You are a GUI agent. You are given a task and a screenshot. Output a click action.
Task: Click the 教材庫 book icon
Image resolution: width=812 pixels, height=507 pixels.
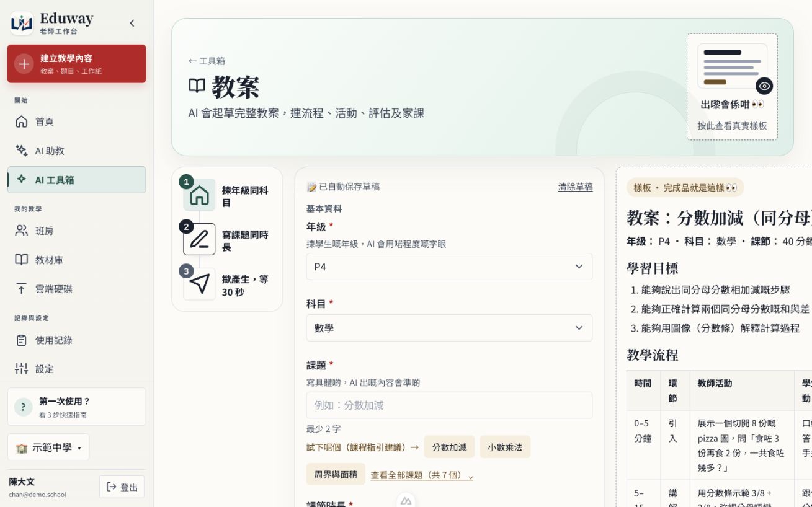[x=22, y=260]
